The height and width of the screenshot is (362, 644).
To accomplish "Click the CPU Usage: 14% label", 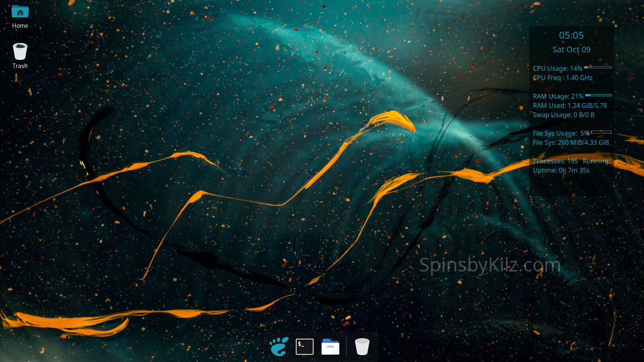I will (557, 69).
